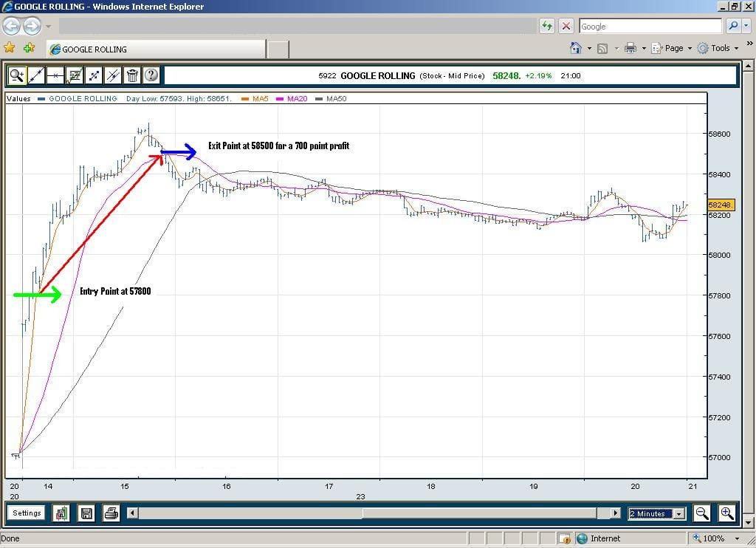Click the zoom in magnifier button
Image resolution: width=756 pixels, height=548 pixels.
click(x=726, y=513)
